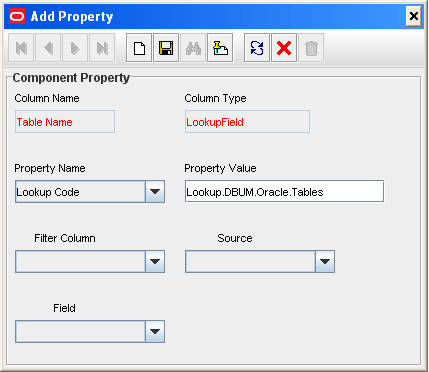Click the binoculars query icon
The width and height of the screenshot is (429, 372).
click(193, 48)
